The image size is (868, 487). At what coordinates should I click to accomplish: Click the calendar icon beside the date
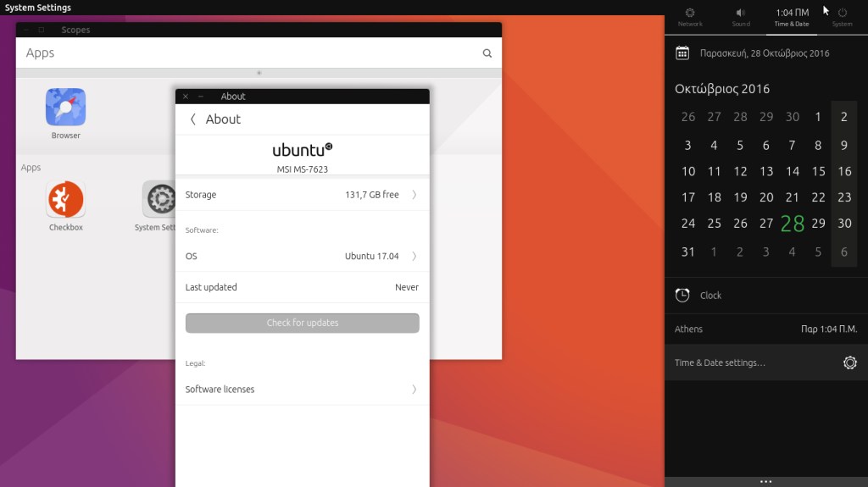682,53
